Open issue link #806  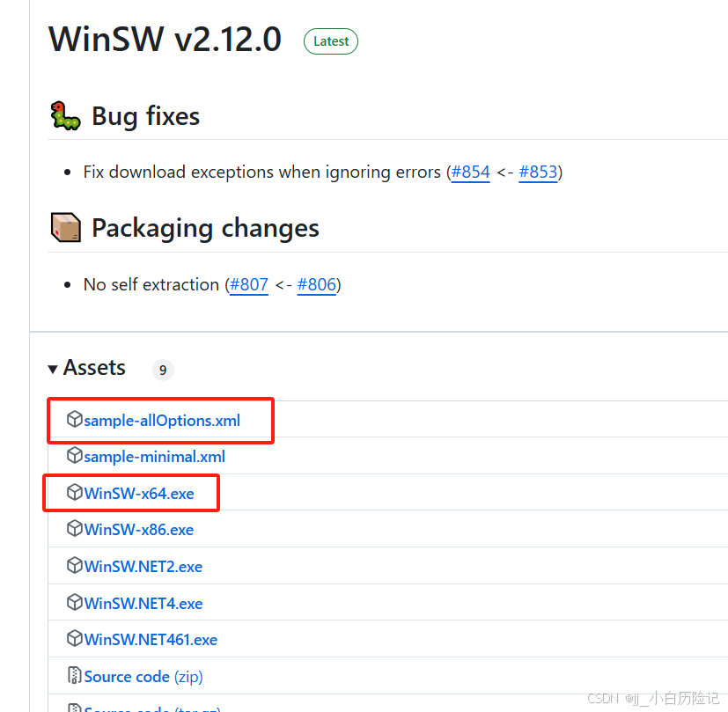317,284
